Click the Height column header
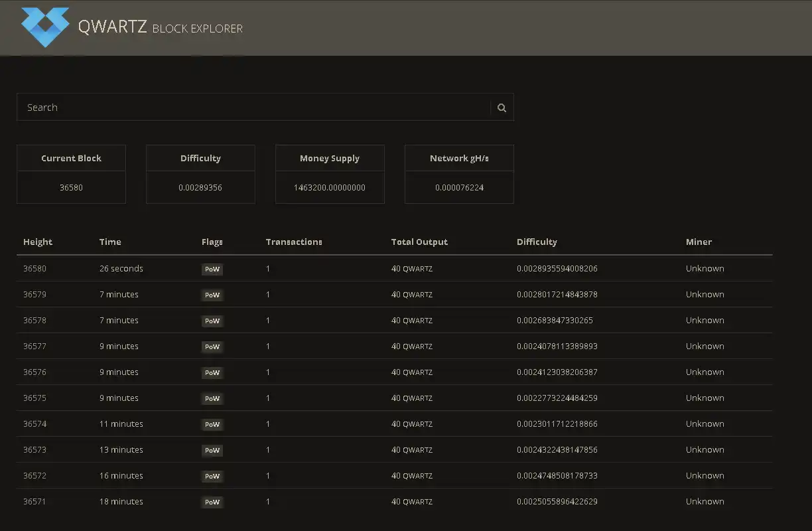This screenshot has height=531, width=812. coord(38,242)
